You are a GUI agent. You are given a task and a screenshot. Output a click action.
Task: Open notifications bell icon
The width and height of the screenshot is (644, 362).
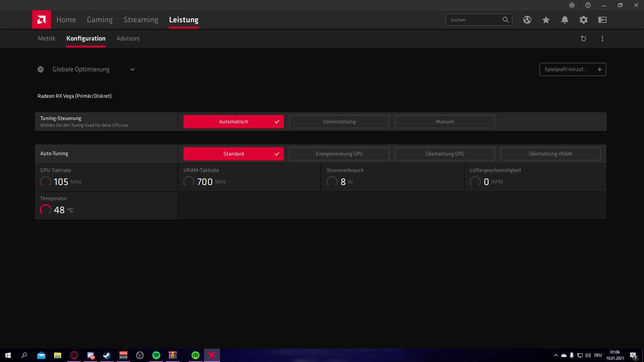coord(565,20)
